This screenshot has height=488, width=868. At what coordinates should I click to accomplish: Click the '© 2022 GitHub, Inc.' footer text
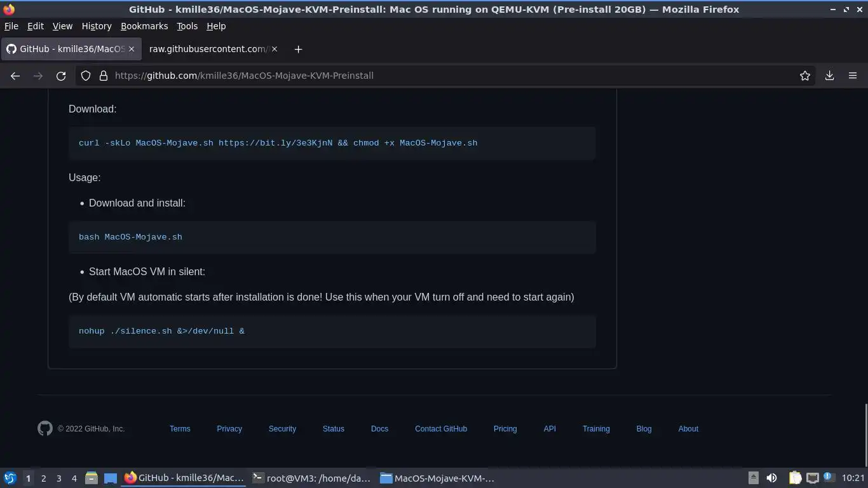click(91, 429)
